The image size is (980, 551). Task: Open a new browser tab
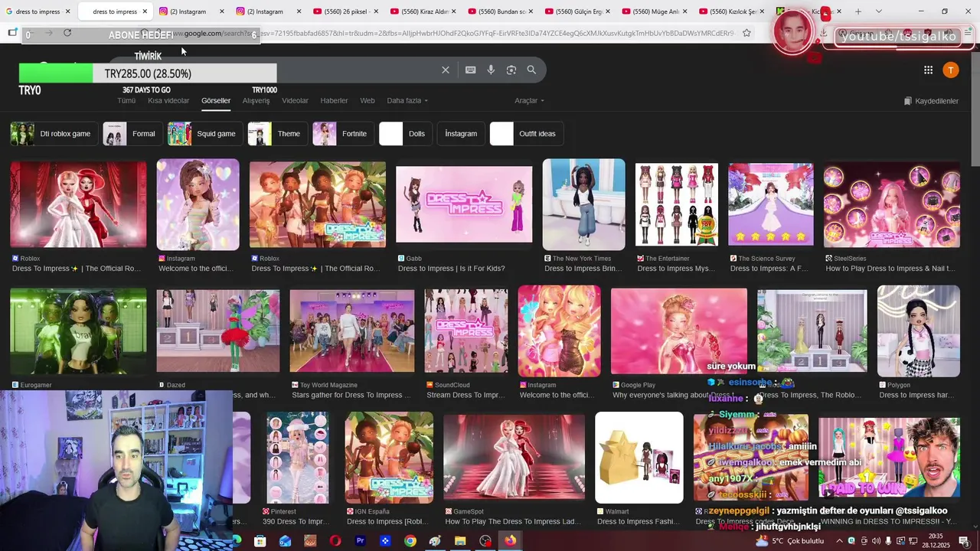tap(857, 11)
